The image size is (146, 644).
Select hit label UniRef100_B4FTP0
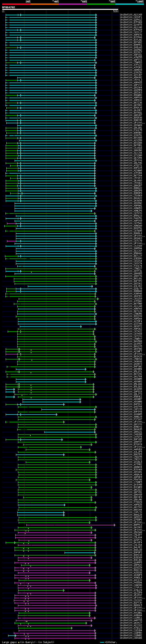coord(131,281)
